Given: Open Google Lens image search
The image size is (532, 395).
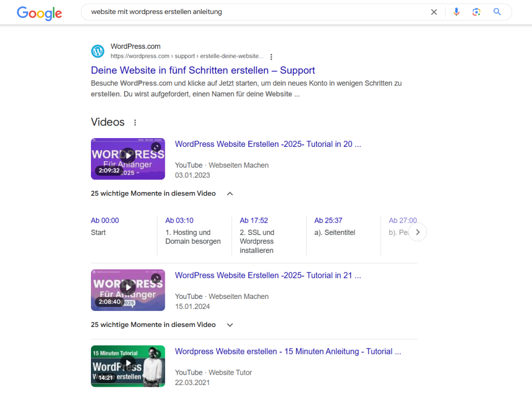Looking at the screenshot, I should pos(476,12).
